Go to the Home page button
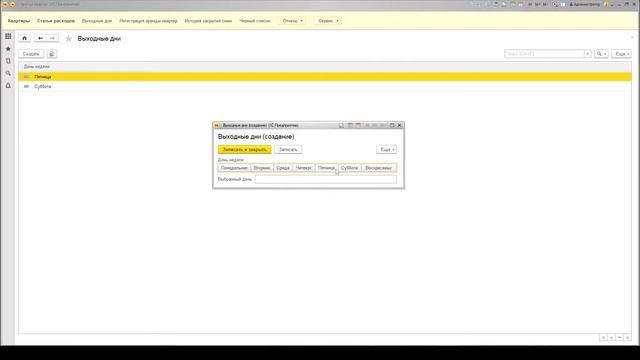 pyautogui.click(x=24, y=38)
